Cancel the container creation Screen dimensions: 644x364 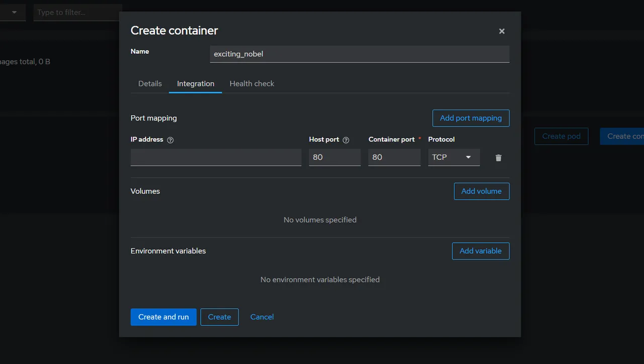click(262, 317)
